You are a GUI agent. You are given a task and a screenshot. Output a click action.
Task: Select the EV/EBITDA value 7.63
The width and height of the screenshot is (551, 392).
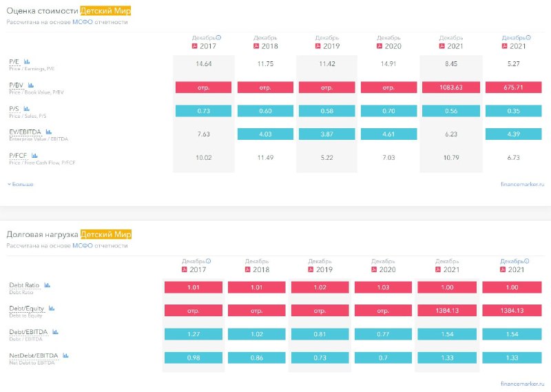[203, 134]
